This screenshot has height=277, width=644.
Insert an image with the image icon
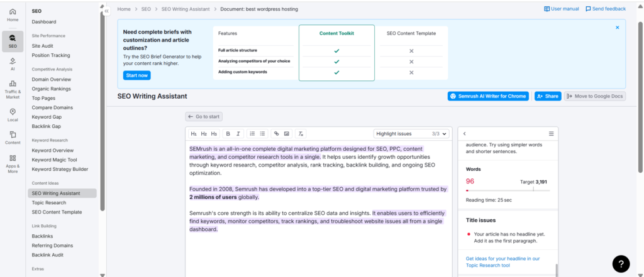tap(287, 133)
